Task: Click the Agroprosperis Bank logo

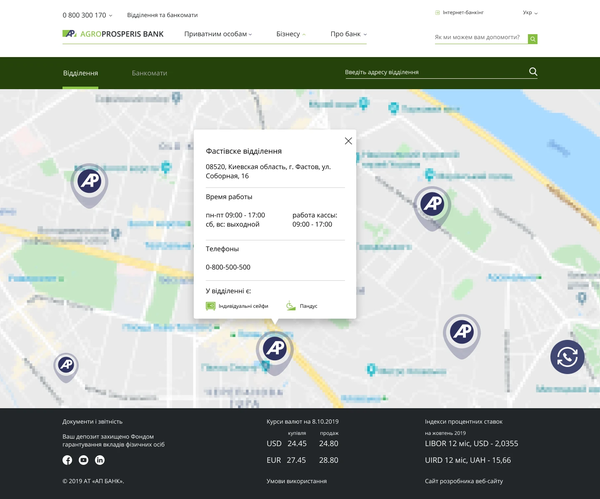Action: coord(112,34)
